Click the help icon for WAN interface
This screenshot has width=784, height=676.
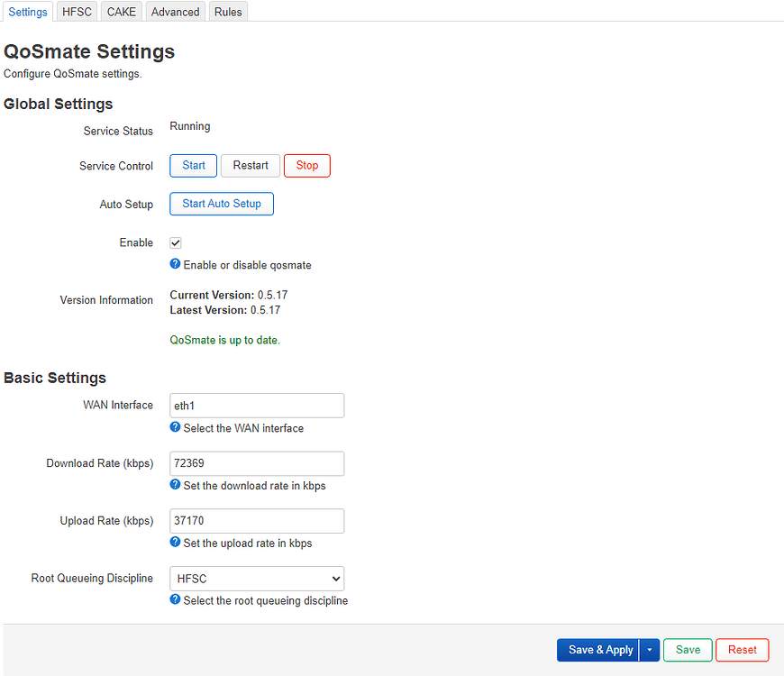coord(174,427)
